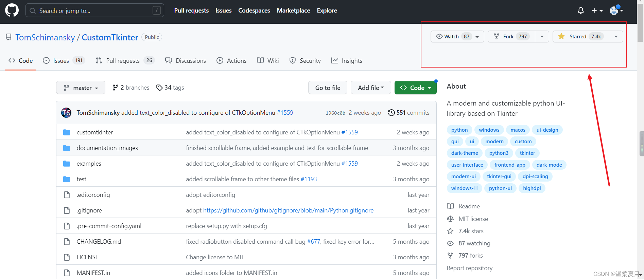Select the python topic tag

click(459, 130)
